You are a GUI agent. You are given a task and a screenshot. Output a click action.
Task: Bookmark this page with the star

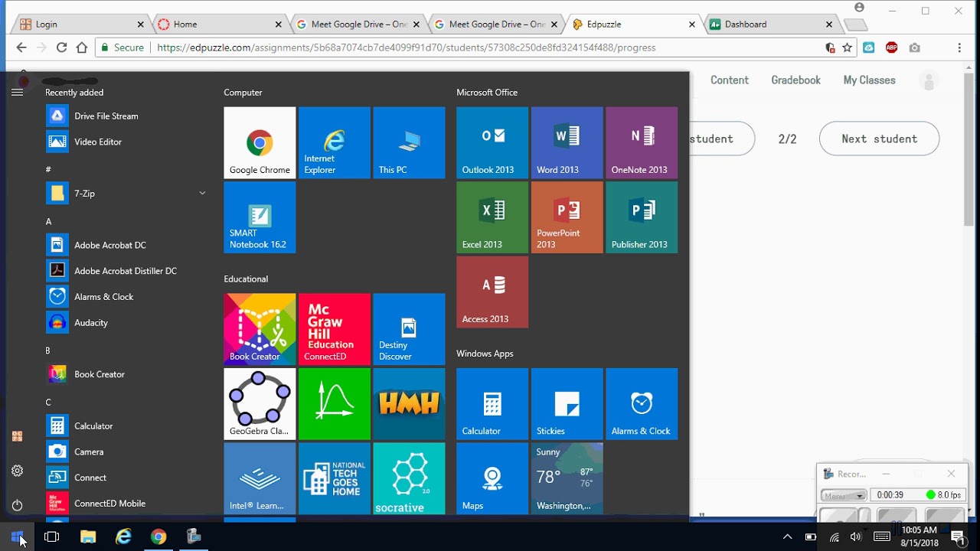coord(847,47)
